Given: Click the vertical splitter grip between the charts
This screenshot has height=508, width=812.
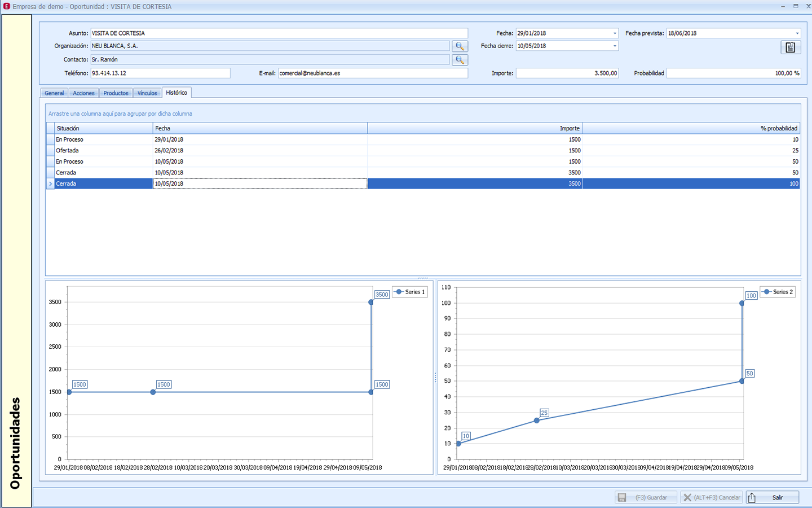Looking at the screenshot, I should pyautogui.click(x=435, y=378).
